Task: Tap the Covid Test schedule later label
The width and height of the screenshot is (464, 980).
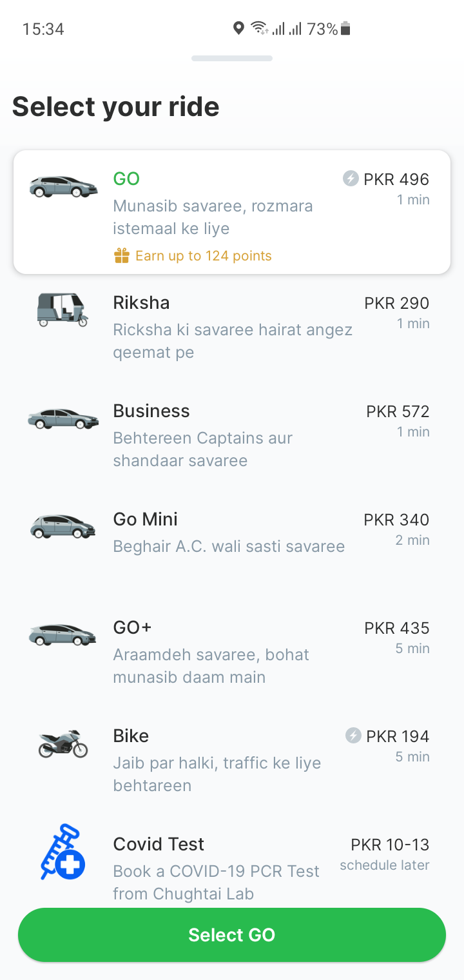Action: tap(385, 865)
